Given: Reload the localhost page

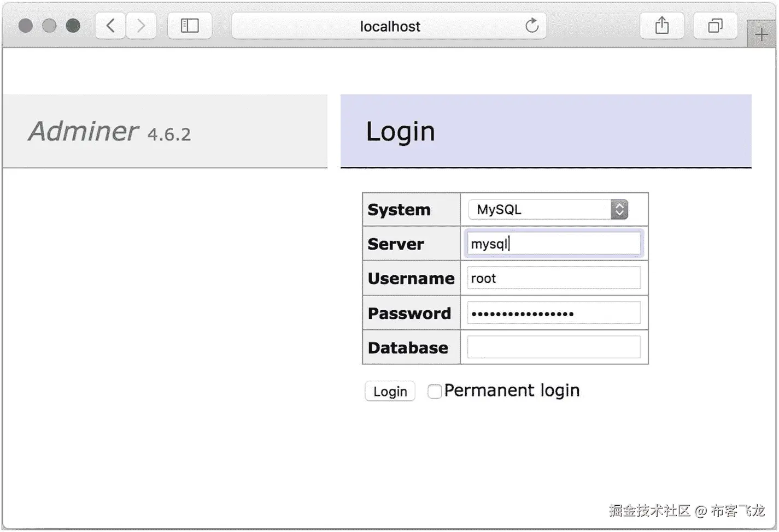Looking at the screenshot, I should (x=532, y=26).
